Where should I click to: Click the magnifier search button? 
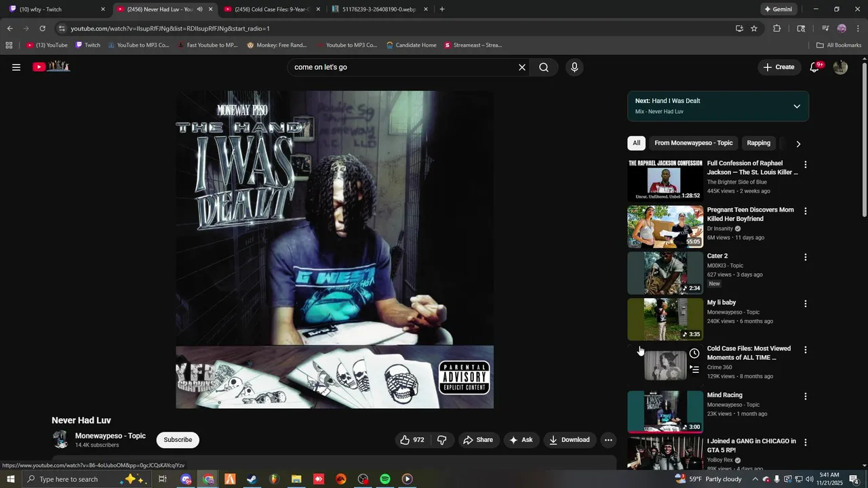point(544,67)
